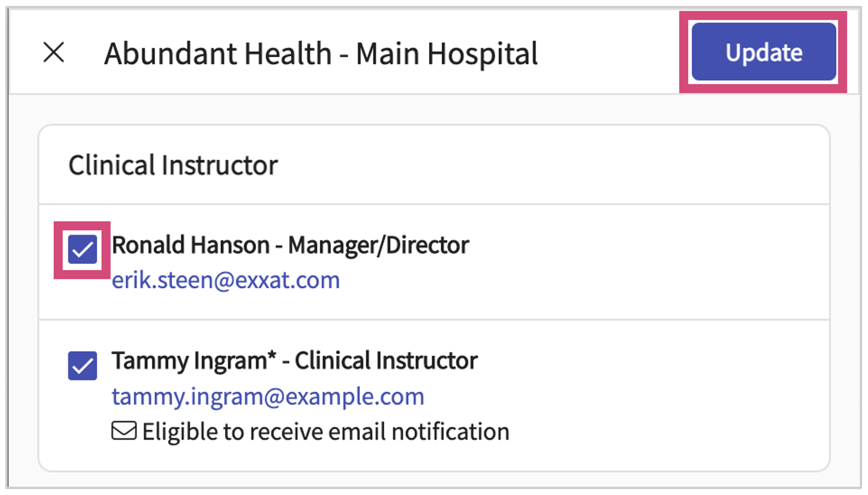Uncheck the Ronald Hanson checkbox
This screenshot has width=868, height=495.
pos(82,250)
